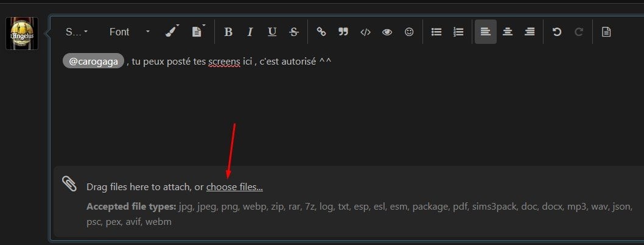Open the emoji smiley picker

tap(409, 32)
